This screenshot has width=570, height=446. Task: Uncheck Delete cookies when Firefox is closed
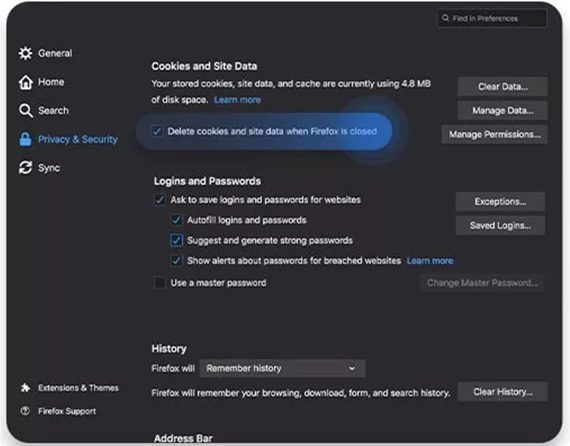click(x=157, y=131)
